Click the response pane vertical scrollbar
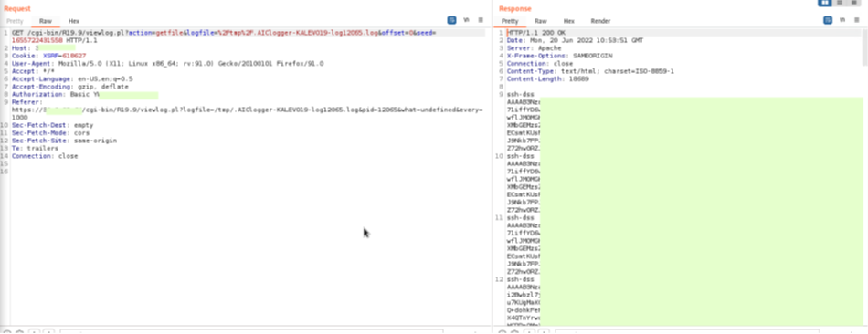The image size is (868, 334). pos(864,166)
